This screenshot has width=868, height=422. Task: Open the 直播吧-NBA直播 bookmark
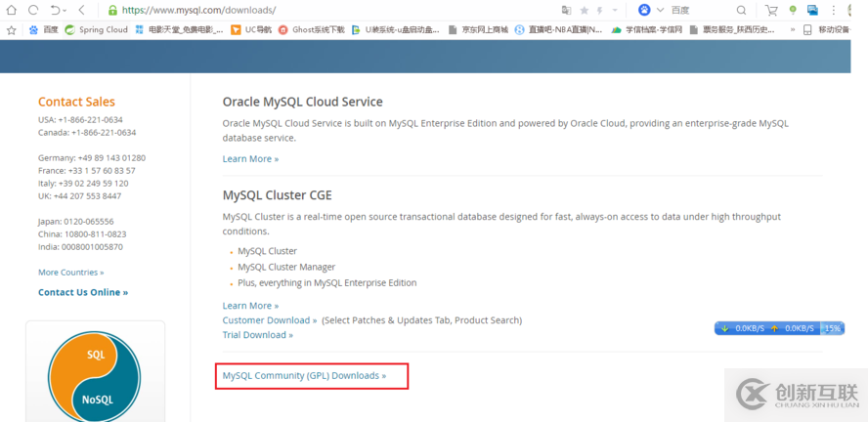click(x=558, y=30)
